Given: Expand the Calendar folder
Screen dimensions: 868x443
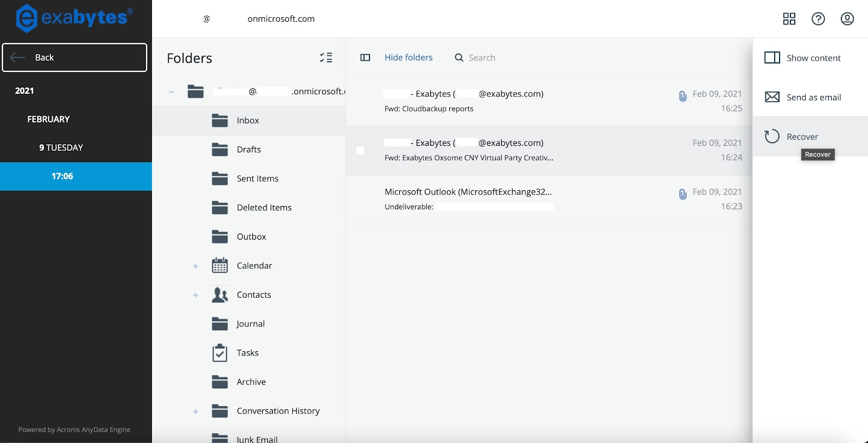Looking at the screenshot, I should [x=195, y=266].
